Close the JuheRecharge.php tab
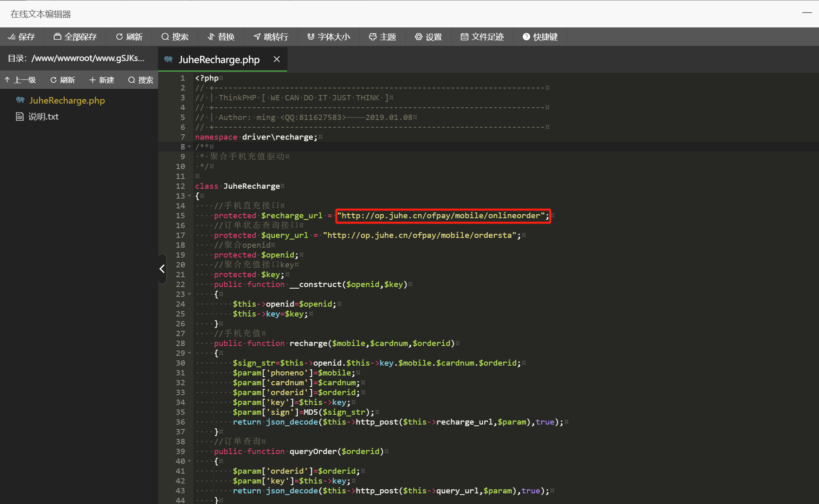The width and height of the screenshot is (819, 504). tap(277, 59)
